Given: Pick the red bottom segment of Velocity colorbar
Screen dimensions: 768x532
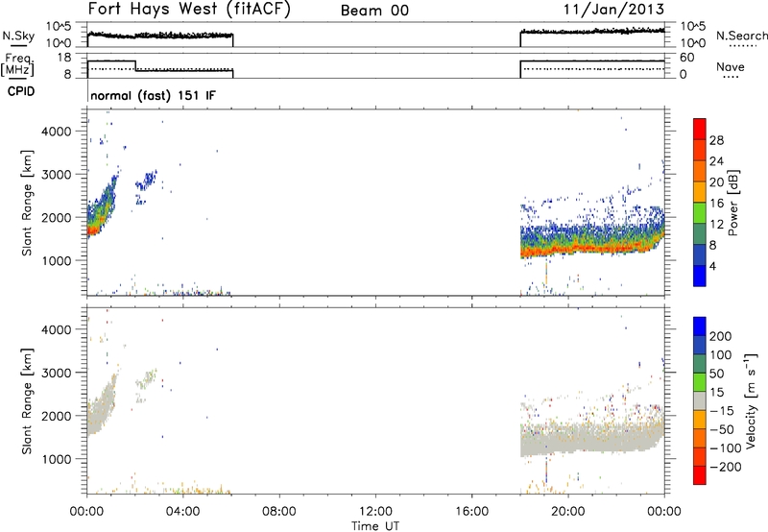Looking at the screenshot, I should click(x=700, y=475).
